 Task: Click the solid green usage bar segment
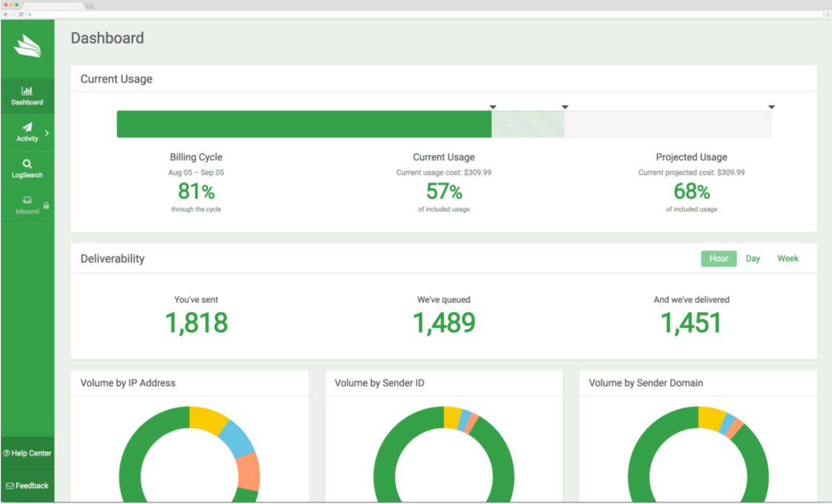coord(304,124)
